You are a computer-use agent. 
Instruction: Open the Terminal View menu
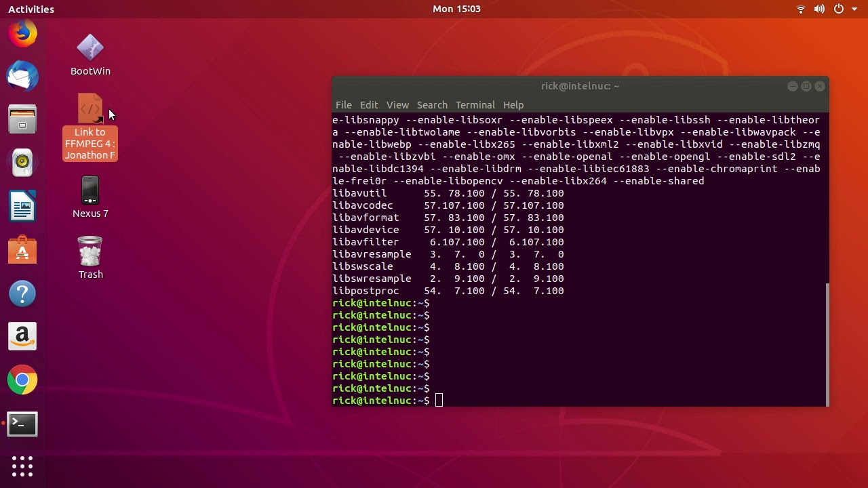[x=397, y=105]
